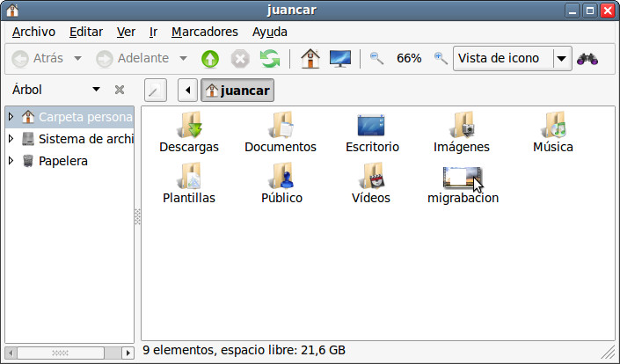This screenshot has width=620, height=364.
Task: Open search with binoculars icon
Action: [587, 59]
